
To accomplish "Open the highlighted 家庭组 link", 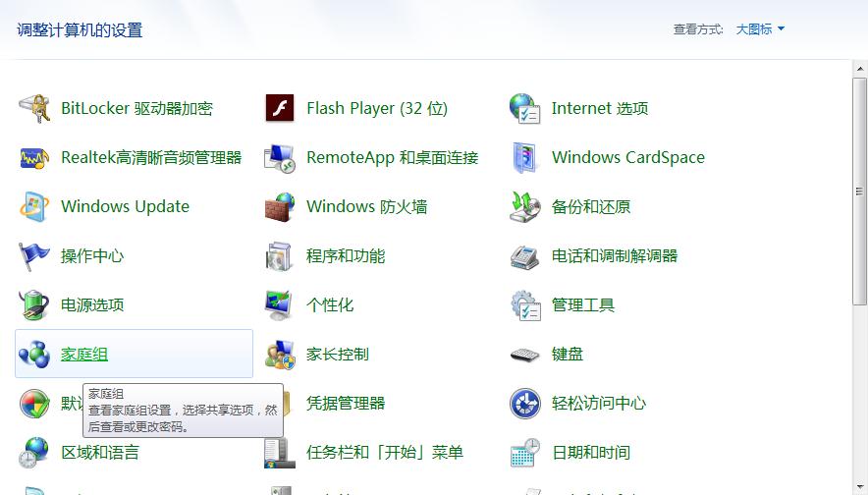I will click(x=84, y=355).
